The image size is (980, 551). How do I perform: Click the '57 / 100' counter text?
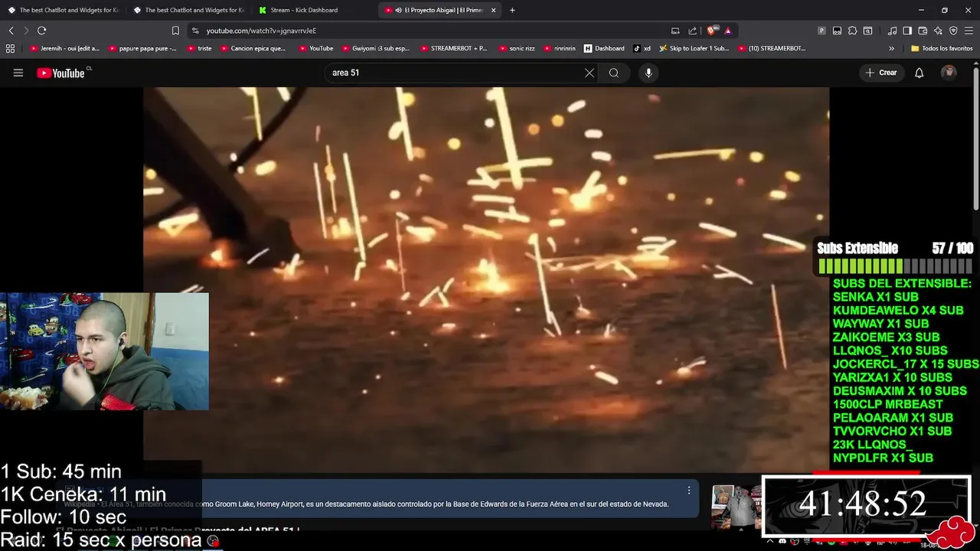(952, 248)
